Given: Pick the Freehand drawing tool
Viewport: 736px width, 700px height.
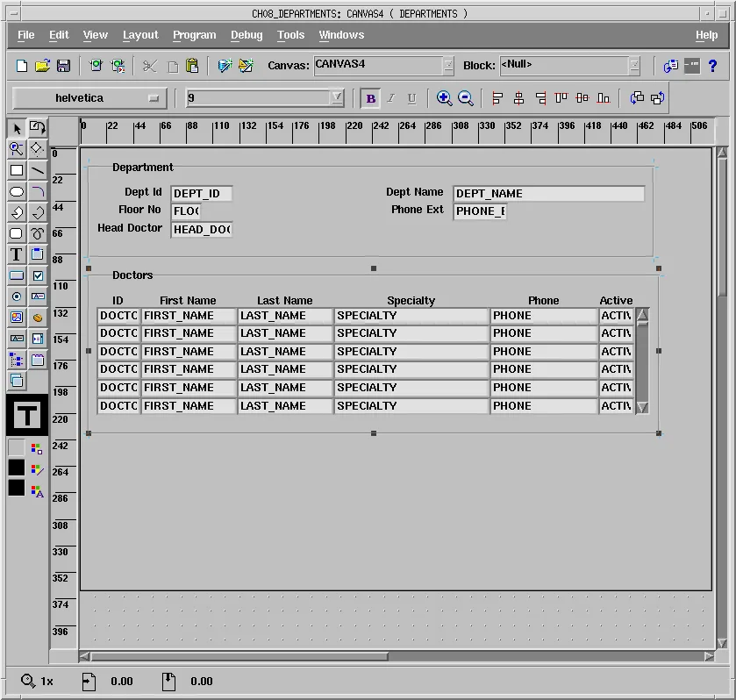Looking at the screenshot, I should [37, 233].
